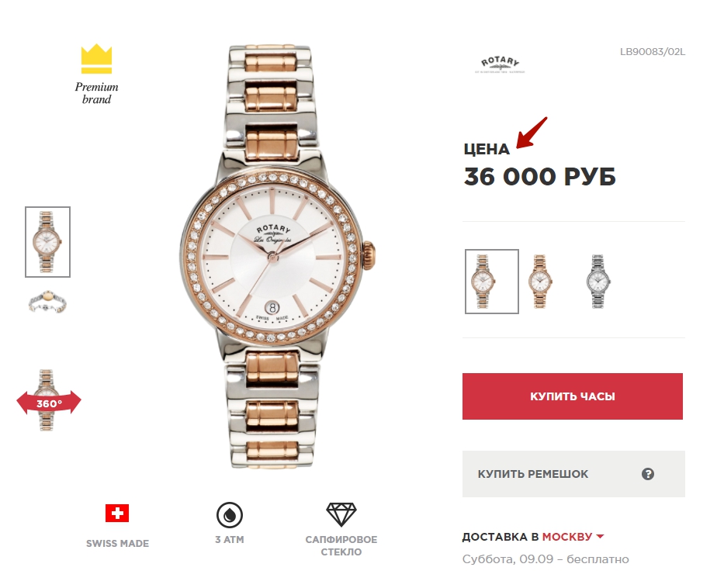Click the 36 000 РУБ price text
Image resolution: width=724 pixels, height=588 pixels.
(x=540, y=177)
